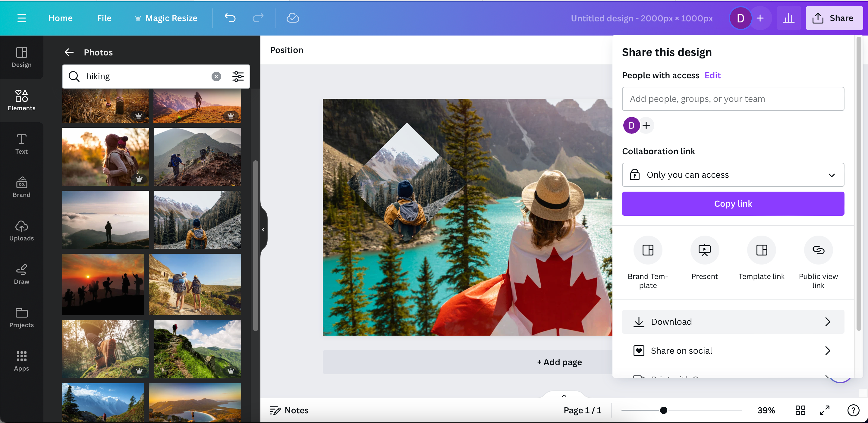
Task: Open the File menu
Action: (104, 18)
